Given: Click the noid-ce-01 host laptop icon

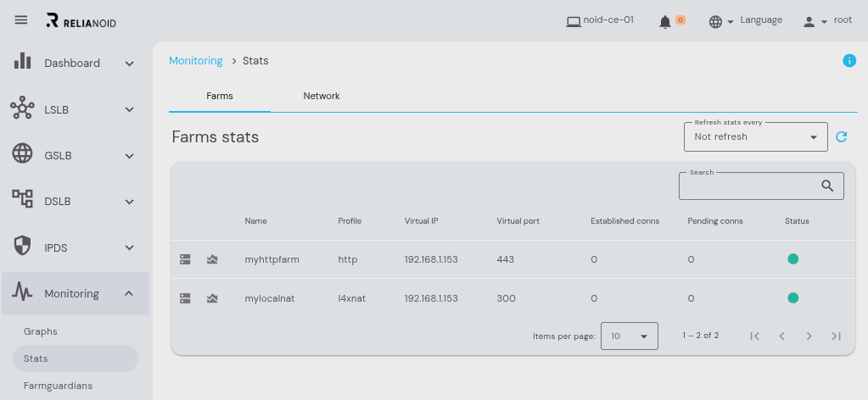Looking at the screenshot, I should [x=574, y=21].
